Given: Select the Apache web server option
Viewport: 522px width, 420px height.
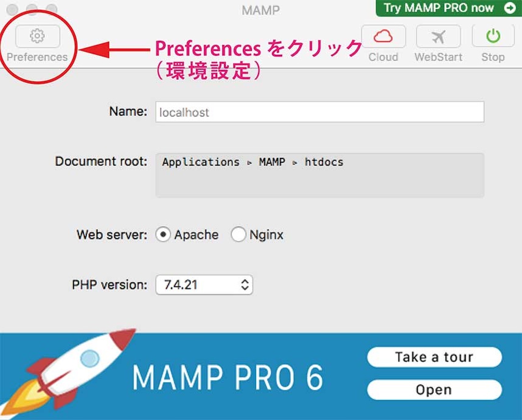Looking at the screenshot, I should pos(163,235).
